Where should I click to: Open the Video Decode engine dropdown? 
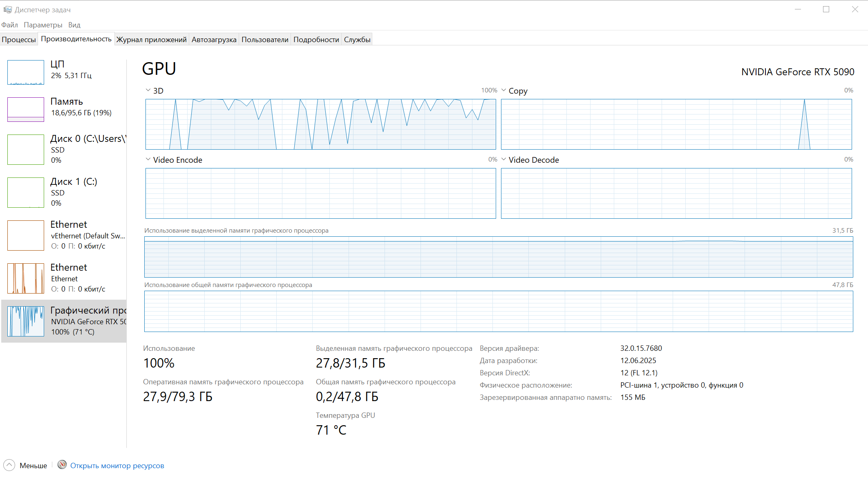(x=503, y=159)
